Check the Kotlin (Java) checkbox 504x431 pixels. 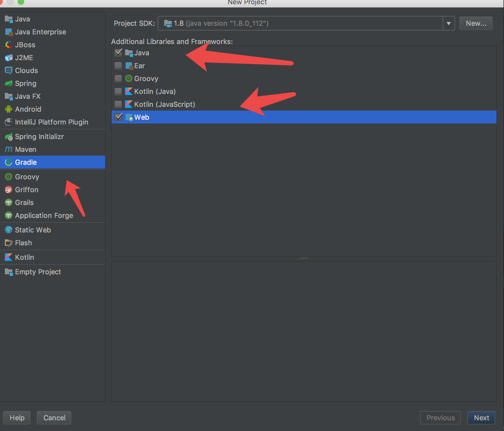coord(118,91)
